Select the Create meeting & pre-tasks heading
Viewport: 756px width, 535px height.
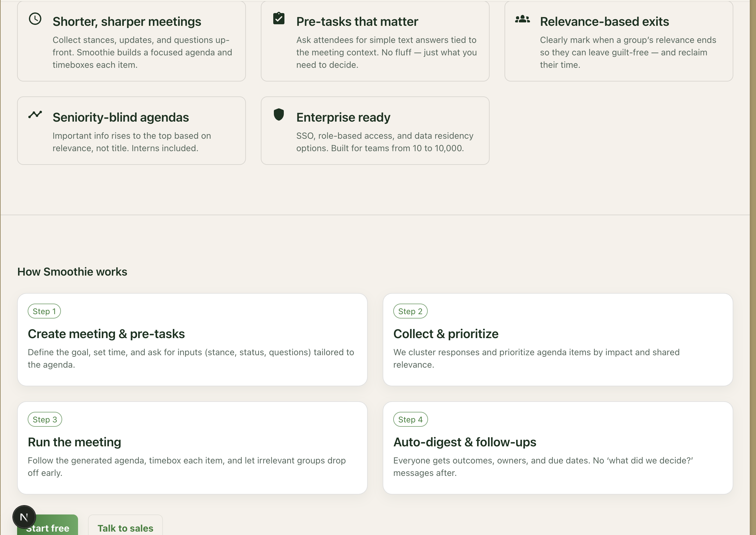[x=106, y=334]
